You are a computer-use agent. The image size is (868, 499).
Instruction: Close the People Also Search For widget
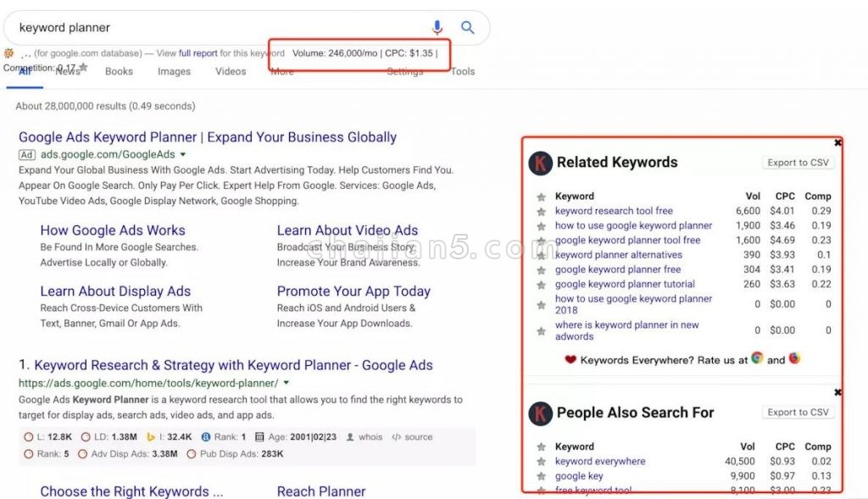point(838,393)
